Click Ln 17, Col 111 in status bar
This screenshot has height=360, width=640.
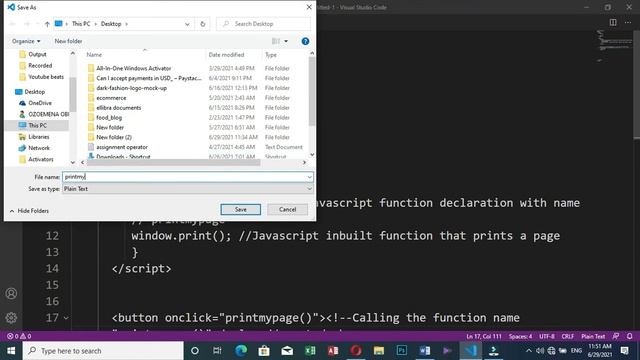[484, 336]
